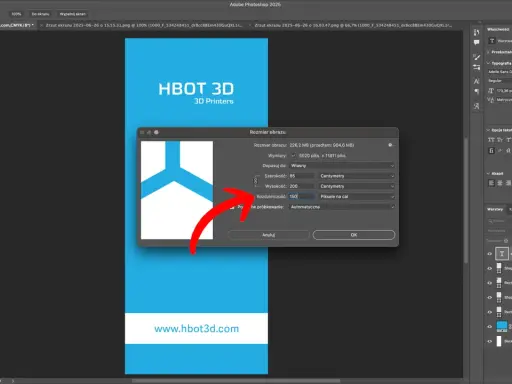Open the font style dropdown Regular
The width and height of the screenshot is (512, 384).
tap(499, 81)
